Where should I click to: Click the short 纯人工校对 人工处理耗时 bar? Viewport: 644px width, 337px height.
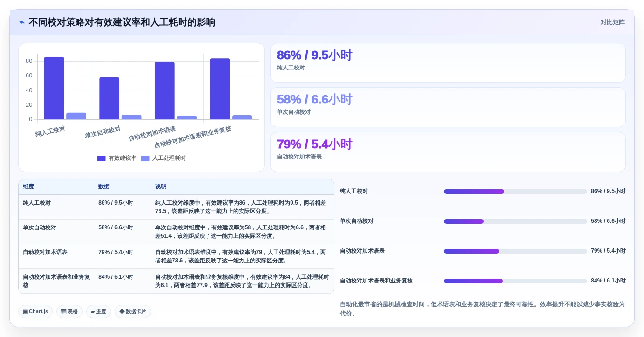pos(76,116)
